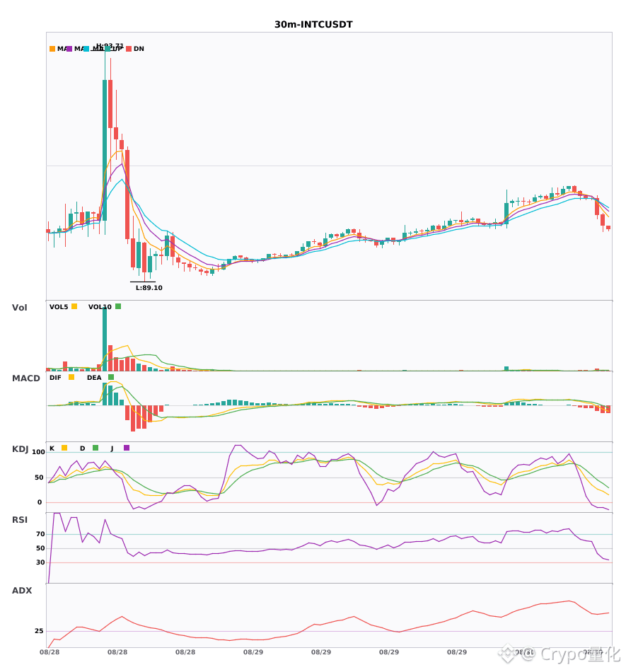Click the teal UP legend swatch
This screenshot has width=626, height=672.
pos(108,49)
